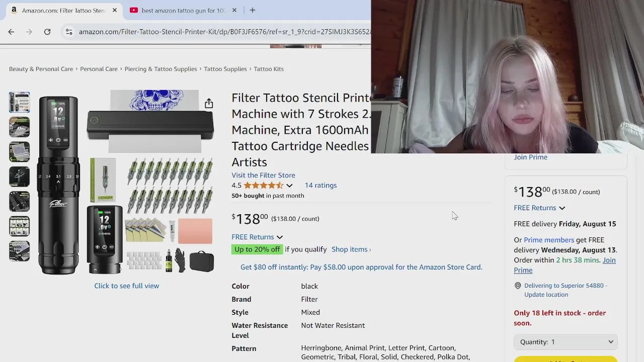644x362 pixels.
Task: Open site information icon in address bar
Action: click(x=69, y=32)
